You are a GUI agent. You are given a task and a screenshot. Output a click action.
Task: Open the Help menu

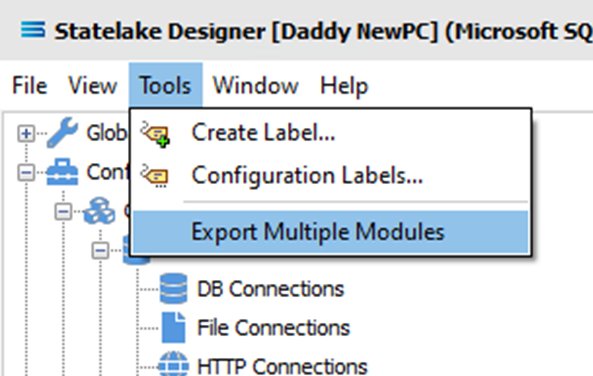pos(344,85)
